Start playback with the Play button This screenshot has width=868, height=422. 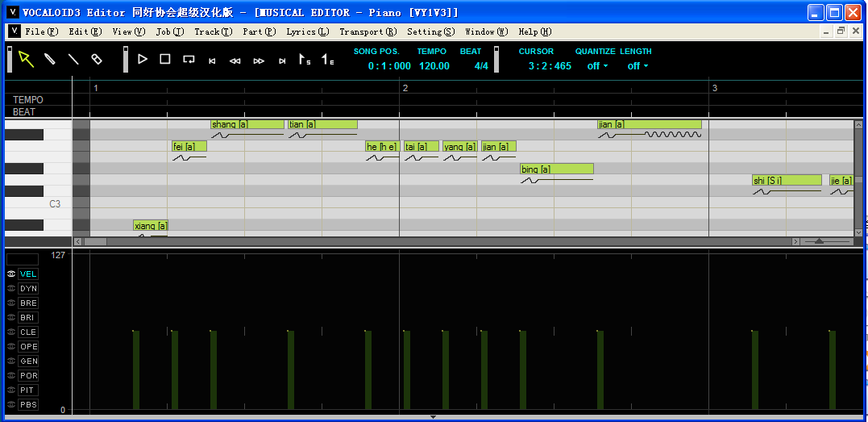tap(143, 59)
